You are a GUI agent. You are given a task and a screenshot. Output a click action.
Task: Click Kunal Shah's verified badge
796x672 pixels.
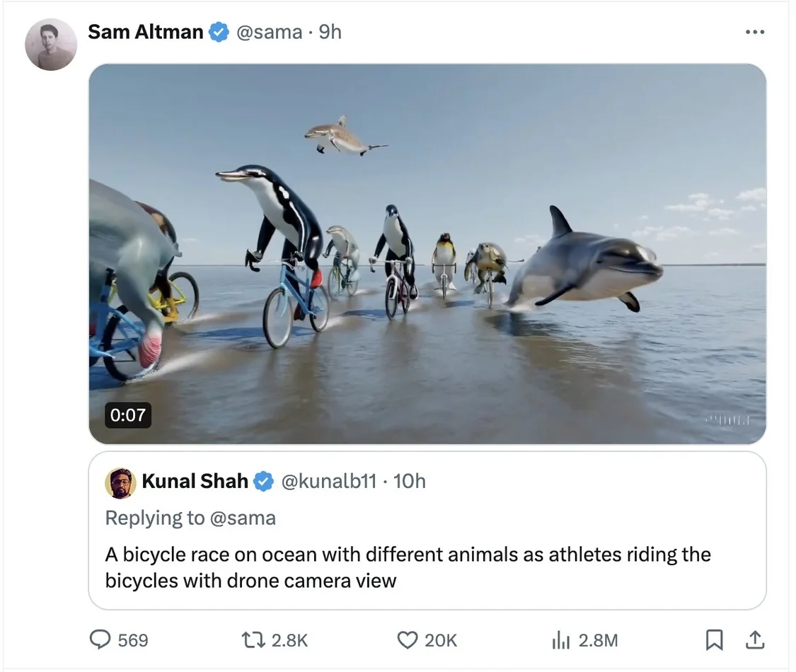coord(263,481)
